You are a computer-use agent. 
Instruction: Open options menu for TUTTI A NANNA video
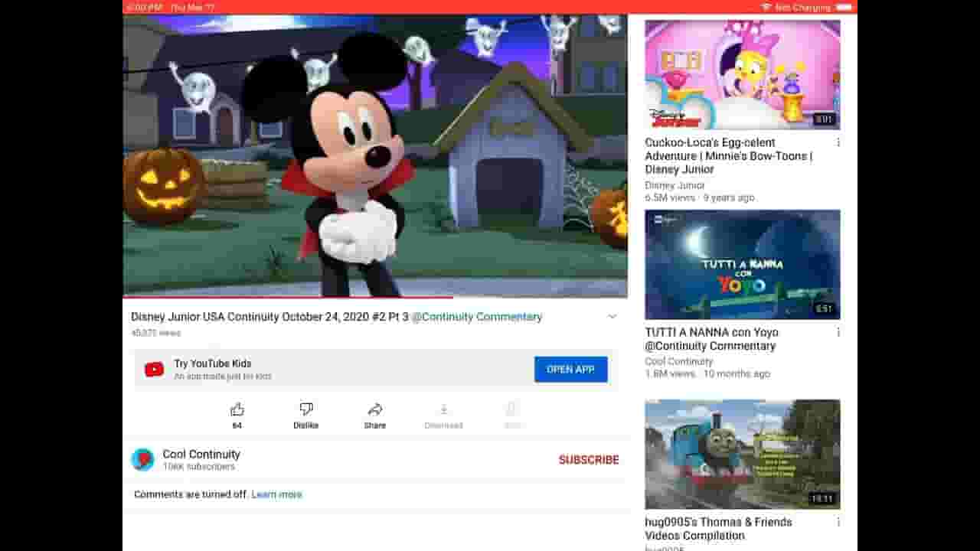[x=838, y=333]
